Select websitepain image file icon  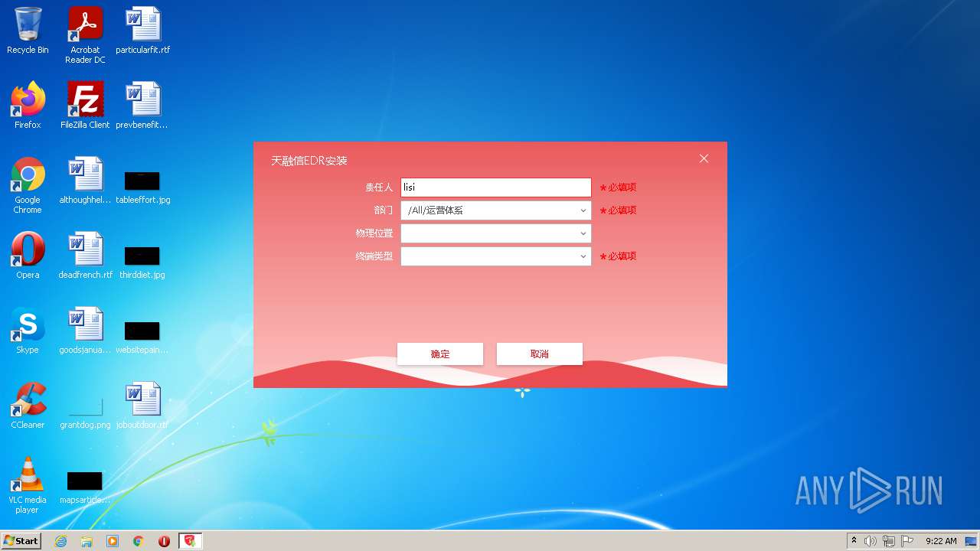[x=142, y=337]
